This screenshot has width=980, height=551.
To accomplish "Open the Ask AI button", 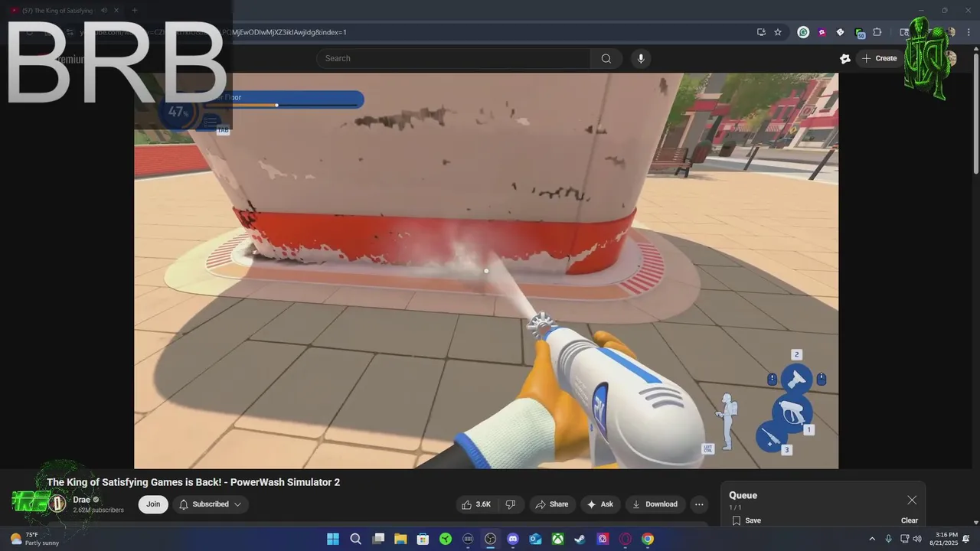I will point(600,504).
